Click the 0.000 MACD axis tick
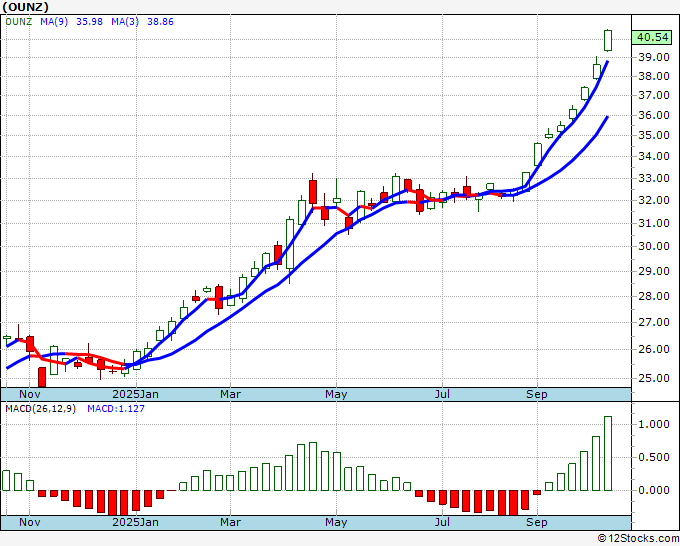 [x=652, y=491]
